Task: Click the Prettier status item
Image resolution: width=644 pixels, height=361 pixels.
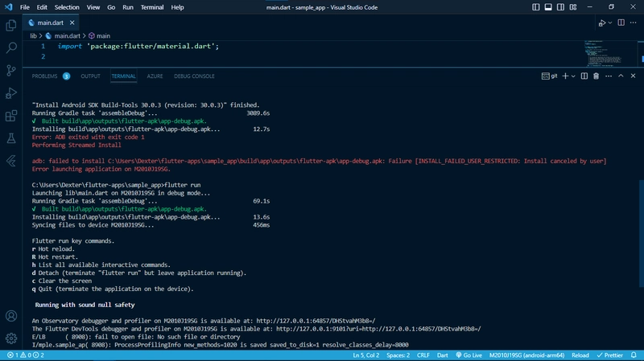Action: click(610, 355)
